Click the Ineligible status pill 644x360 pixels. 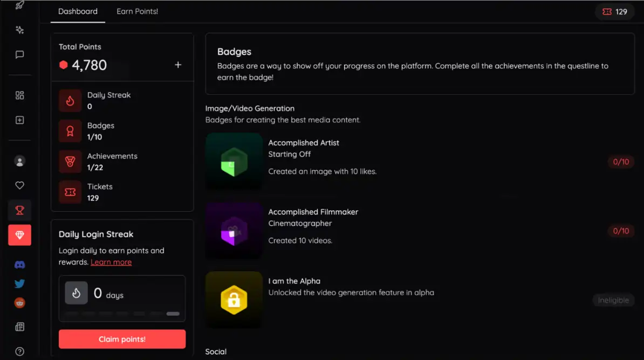click(x=613, y=300)
